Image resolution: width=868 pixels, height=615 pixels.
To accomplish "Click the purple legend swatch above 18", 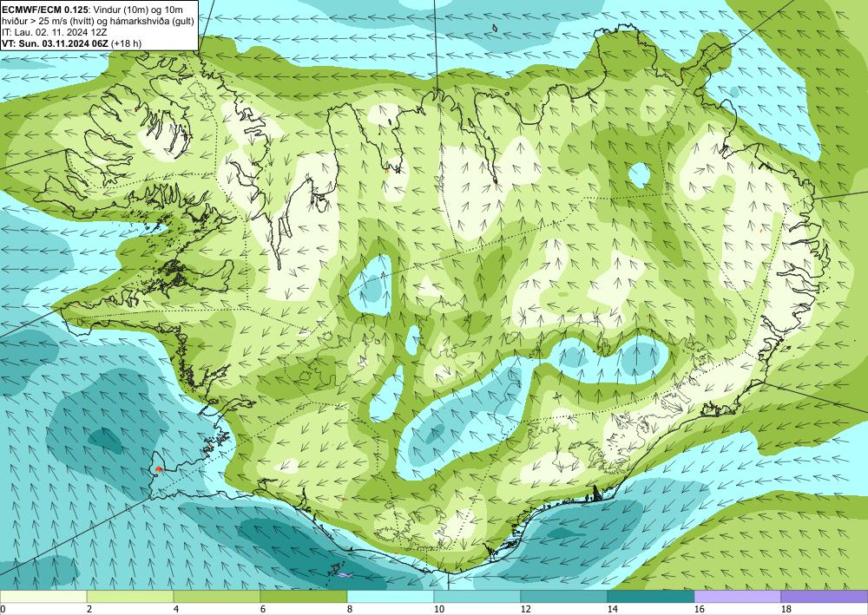I will pyautogui.click(x=825, y=596).
